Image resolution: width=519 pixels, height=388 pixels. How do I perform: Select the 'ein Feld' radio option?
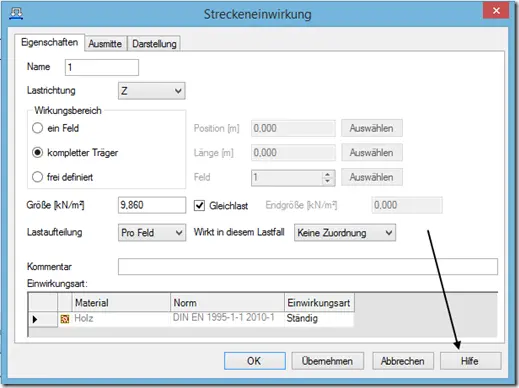click(37, 128)
